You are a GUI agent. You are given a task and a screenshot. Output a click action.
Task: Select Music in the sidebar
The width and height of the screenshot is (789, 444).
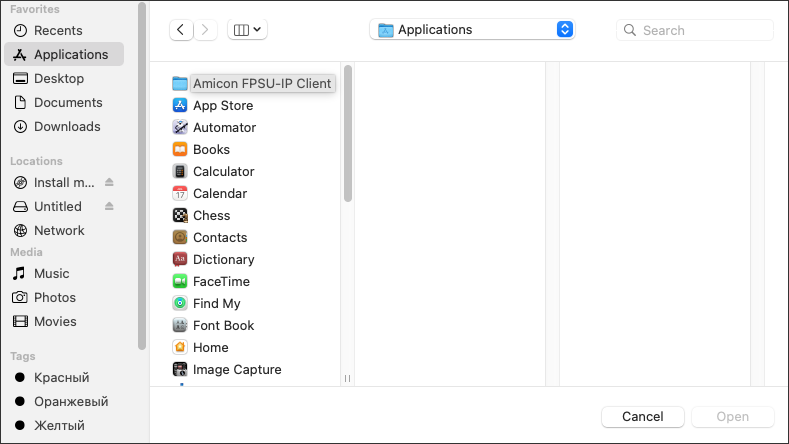64,274
